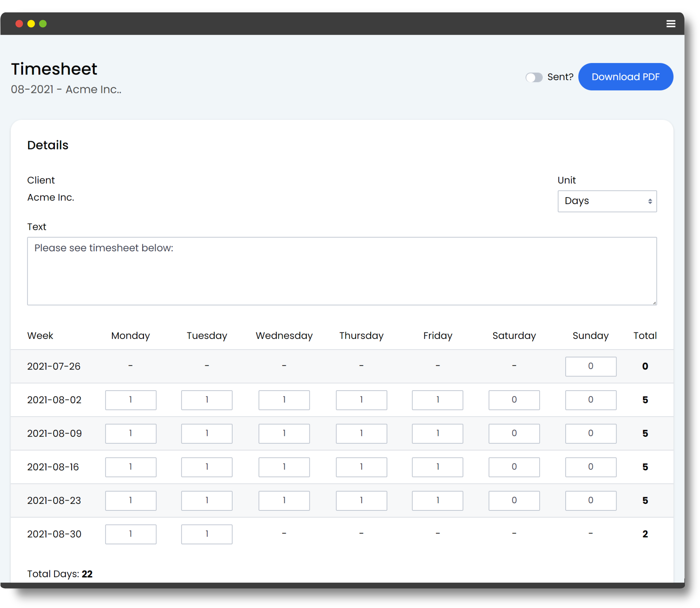Viewport: 700px width, 608px height.
Task: Click into the Text message textarea
Action: pyautogui.click(x=342, y=271)
